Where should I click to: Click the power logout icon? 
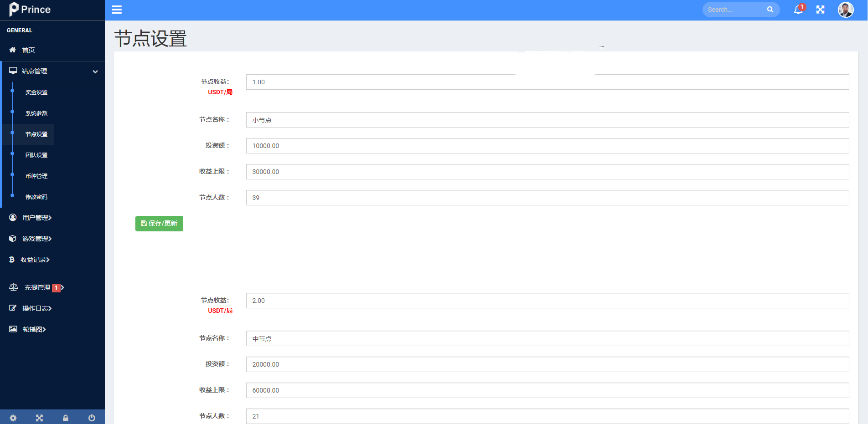[x=92, y=418]
